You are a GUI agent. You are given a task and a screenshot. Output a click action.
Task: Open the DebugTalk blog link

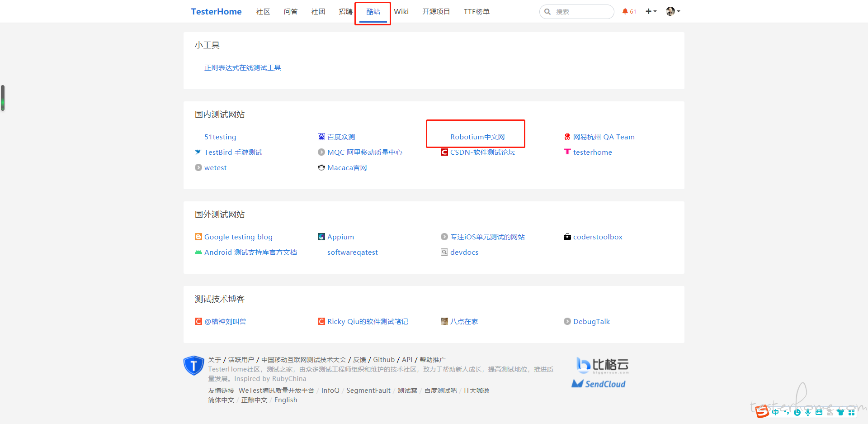(591, 321)
